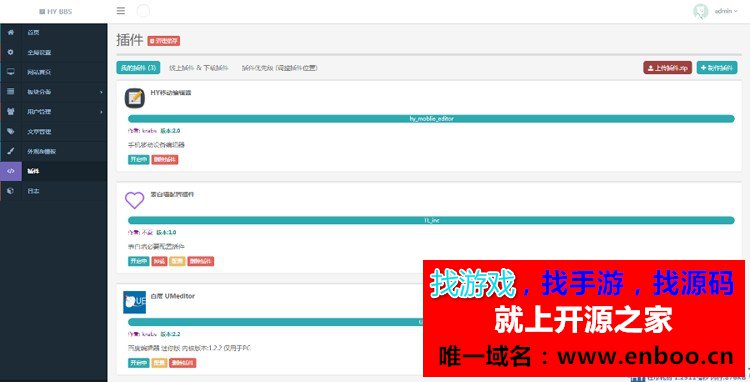Select version 2.2 text of UMeditor
The width and height of the screenshot is (750, 382).
pyautogui.click(x=170, y=334)
